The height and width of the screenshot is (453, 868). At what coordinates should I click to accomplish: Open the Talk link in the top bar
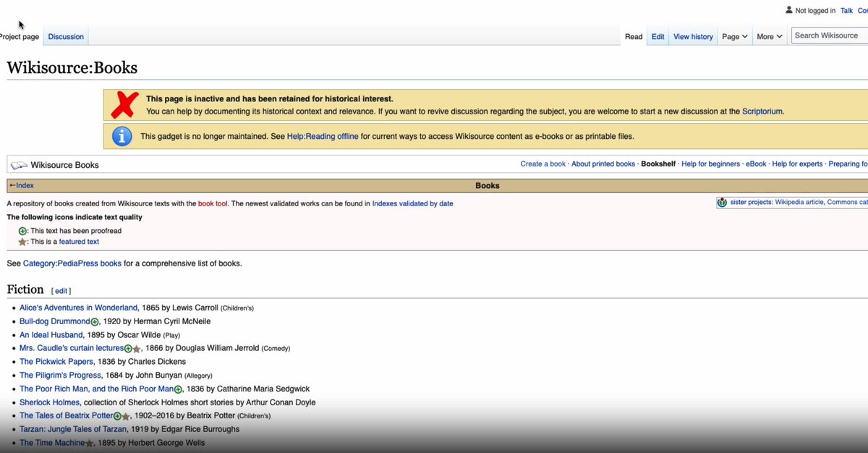point(846,11)
